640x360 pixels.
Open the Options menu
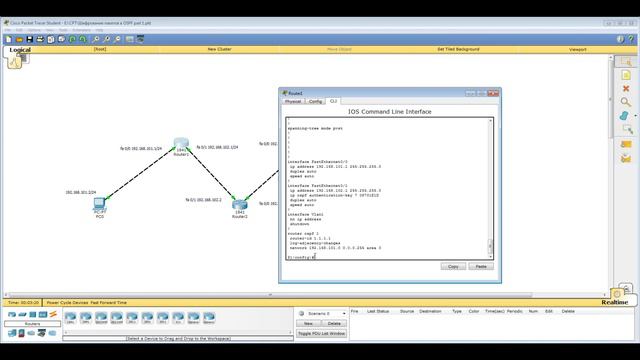34,30
